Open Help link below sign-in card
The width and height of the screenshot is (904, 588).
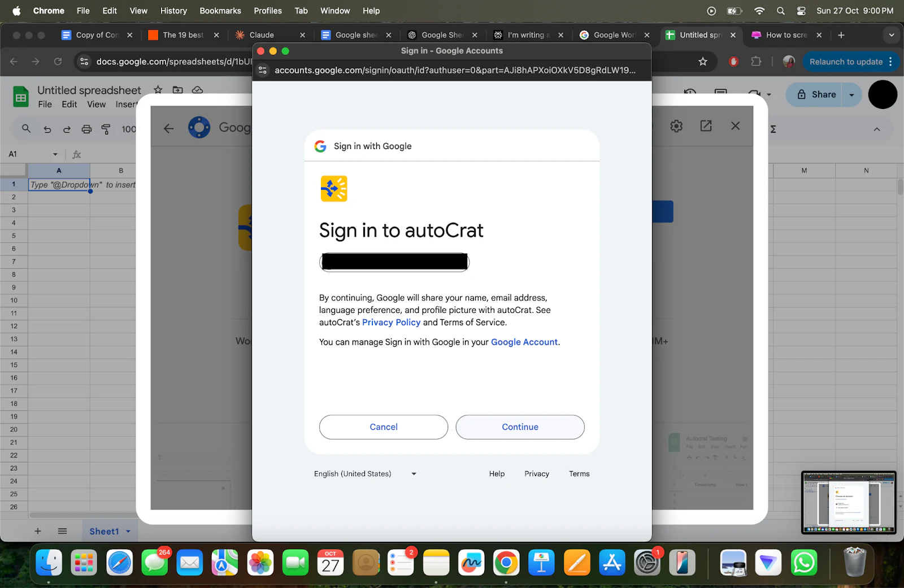pyautogui.click(x=497, y=474)
